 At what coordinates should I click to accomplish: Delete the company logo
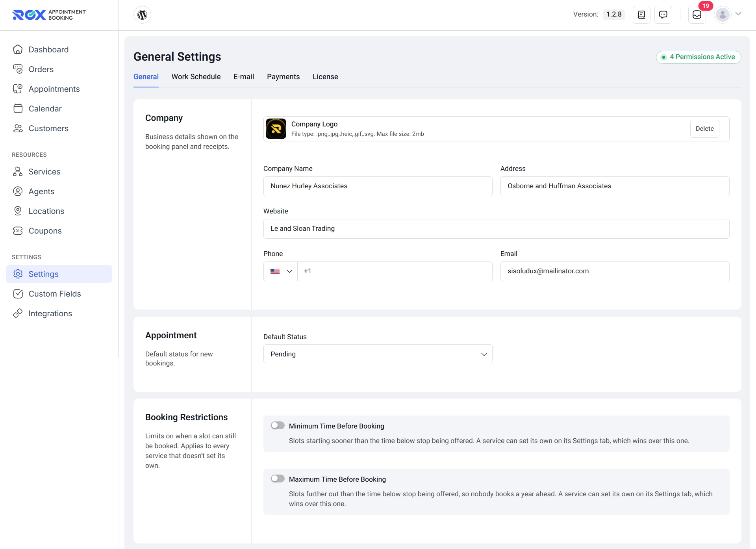pos(704,129)
